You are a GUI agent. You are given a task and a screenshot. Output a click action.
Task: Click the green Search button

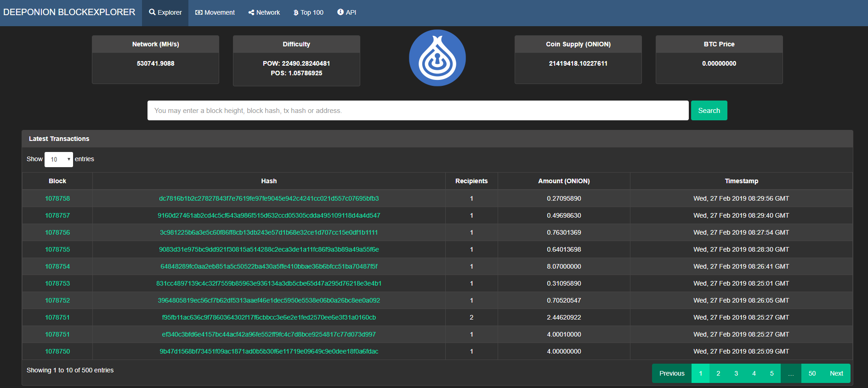(x=709, y=111)
